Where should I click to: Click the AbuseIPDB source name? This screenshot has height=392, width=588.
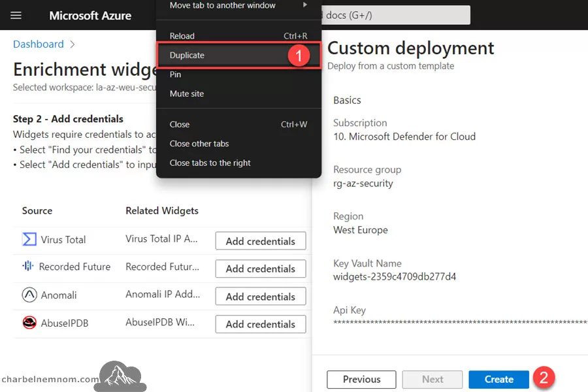(65, 323)
